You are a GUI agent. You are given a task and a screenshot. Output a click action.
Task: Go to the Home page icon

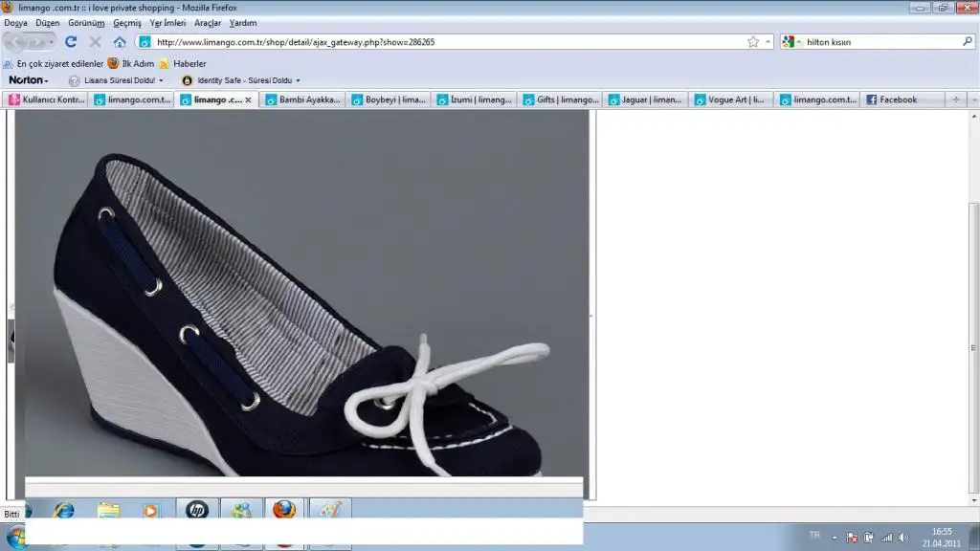pos(120,42)
